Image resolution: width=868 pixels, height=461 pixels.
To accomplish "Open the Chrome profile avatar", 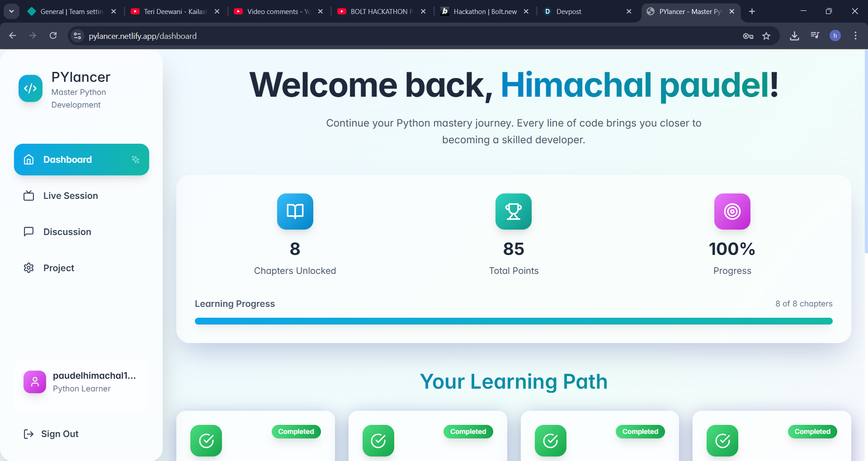I will [x=835, y=36].
